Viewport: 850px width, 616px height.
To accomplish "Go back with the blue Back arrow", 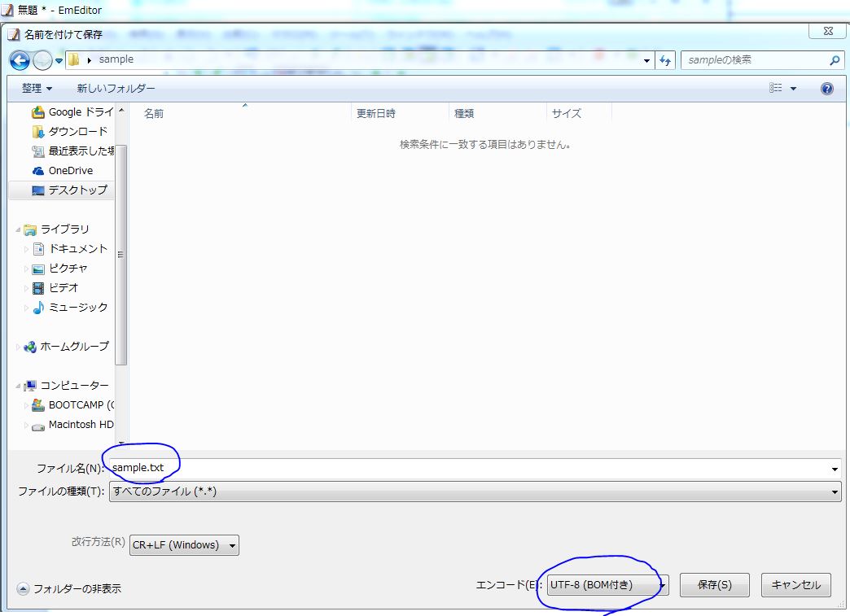I will coord(20,60).
